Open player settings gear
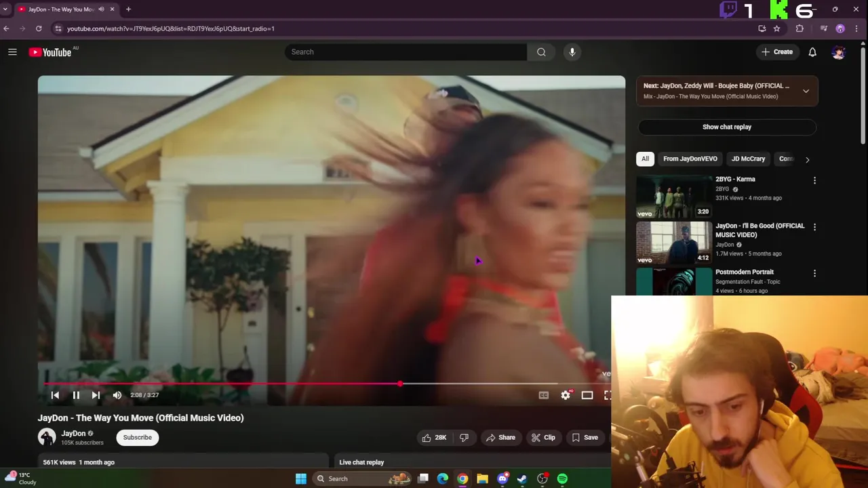The height and width of the screenshot is (488, 868). 566,395
